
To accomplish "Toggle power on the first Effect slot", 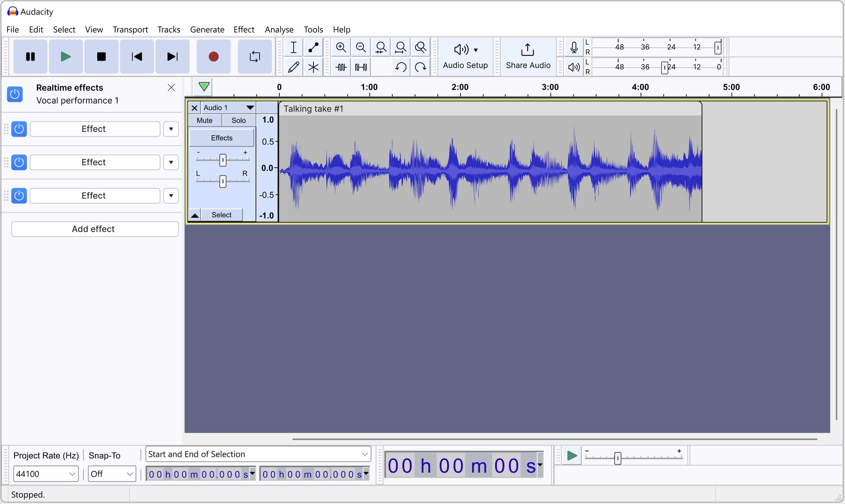I will click(19, 129).
